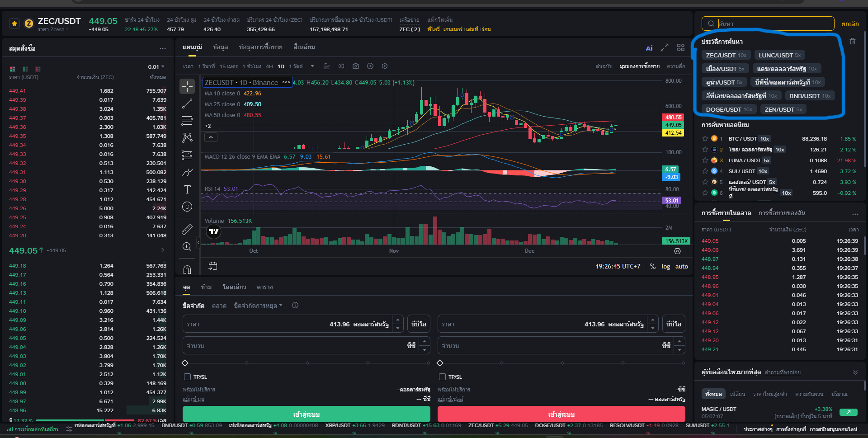The image size is (868, 438).
Task: Select the text annotation tool
Action: [x=187, y=189]
